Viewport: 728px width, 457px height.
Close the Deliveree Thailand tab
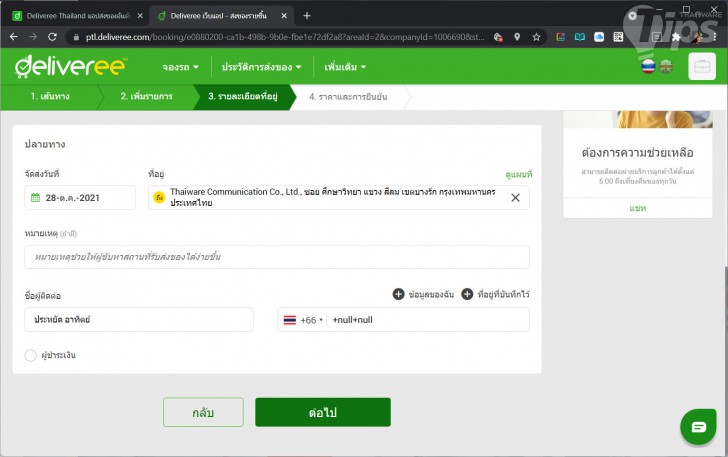pyautogui.click(x=140, y=16)
